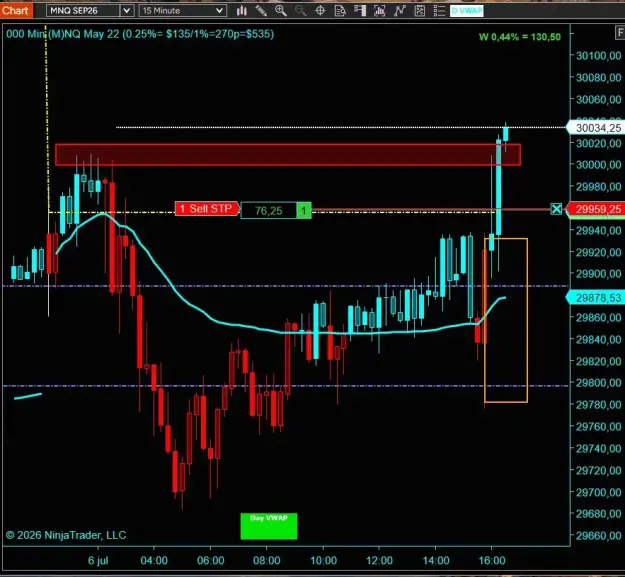Click the 16:00 time axis label
Screen dimensions: 625x577
(x=492, y=561)
